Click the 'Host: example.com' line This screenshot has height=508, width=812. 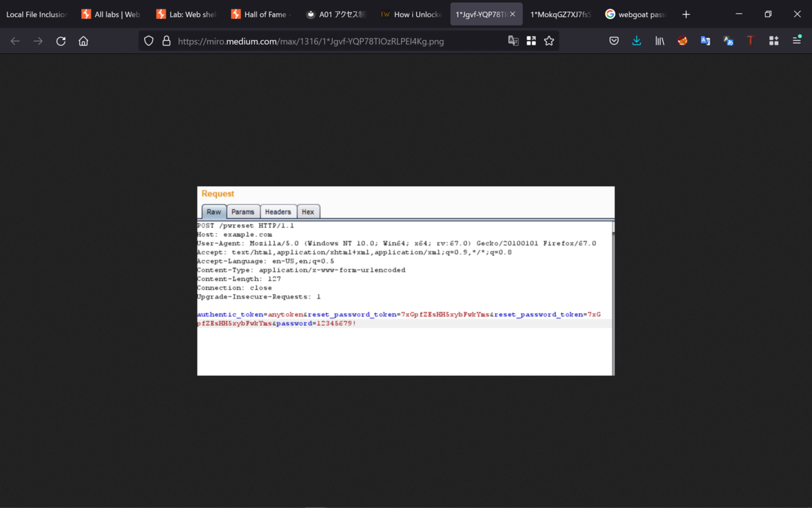coord(235,234)
